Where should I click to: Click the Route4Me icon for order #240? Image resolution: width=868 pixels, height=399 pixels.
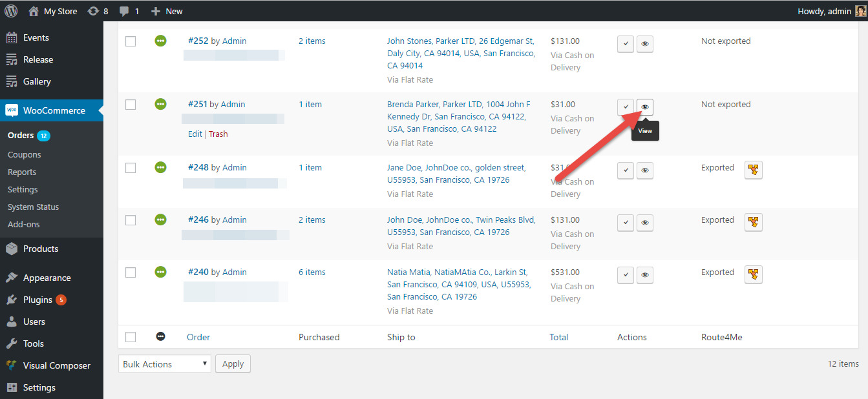pos(753,274)
